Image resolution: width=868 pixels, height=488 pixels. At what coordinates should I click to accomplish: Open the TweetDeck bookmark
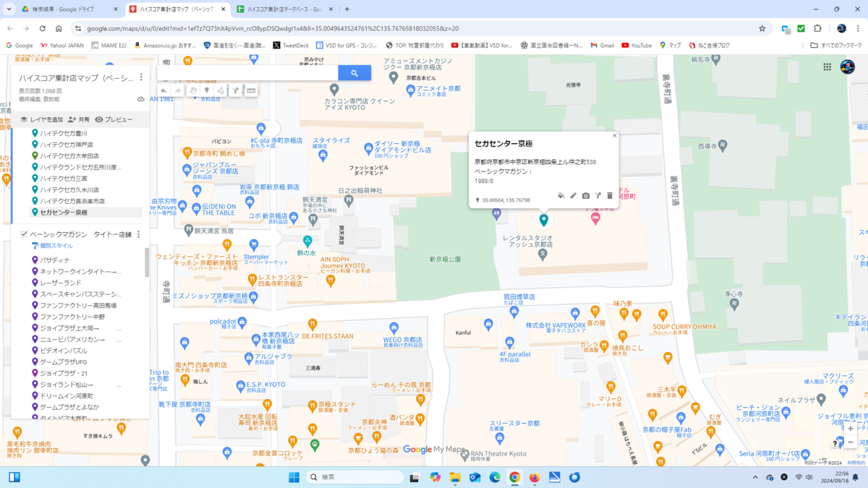[290, 45]
